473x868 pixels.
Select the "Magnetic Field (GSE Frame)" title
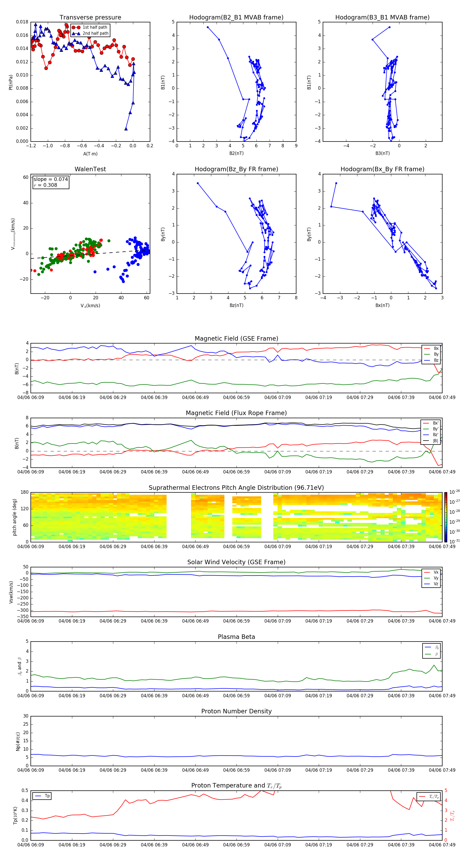click(236, 339)
